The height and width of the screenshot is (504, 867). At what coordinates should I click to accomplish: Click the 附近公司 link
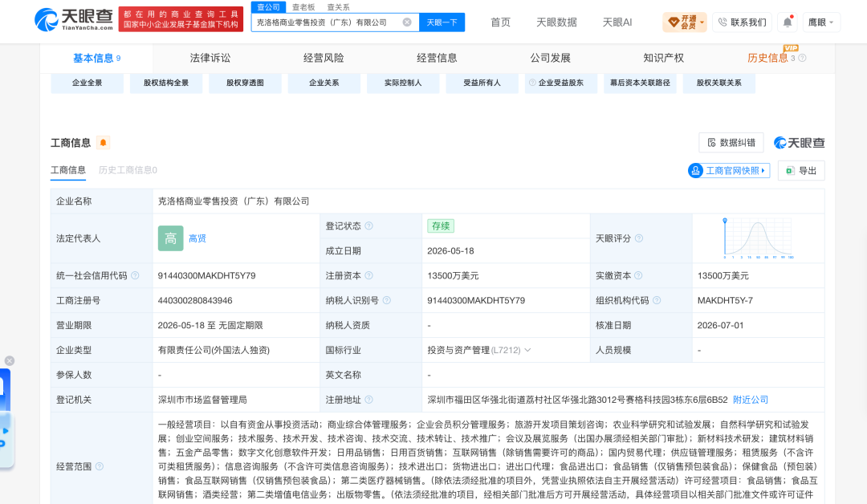tap(751, 400)
